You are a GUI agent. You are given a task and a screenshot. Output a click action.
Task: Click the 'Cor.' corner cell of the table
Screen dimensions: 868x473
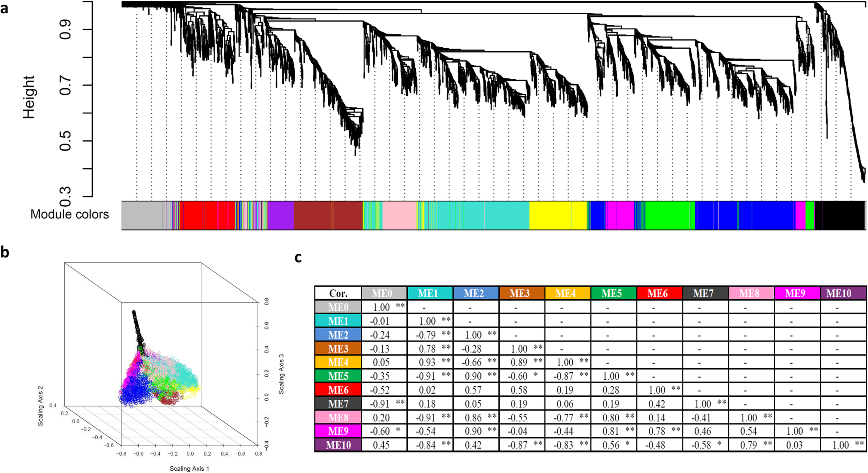point(338,293)
